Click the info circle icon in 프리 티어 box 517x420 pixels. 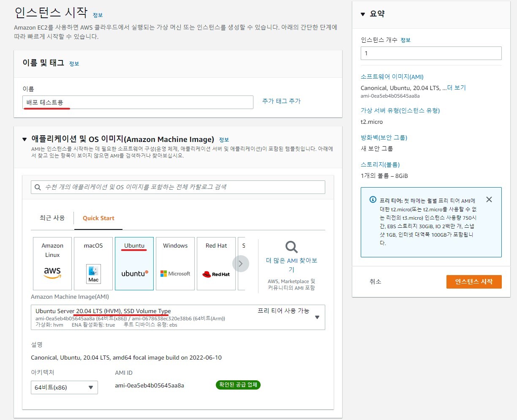tap(373, 200)
